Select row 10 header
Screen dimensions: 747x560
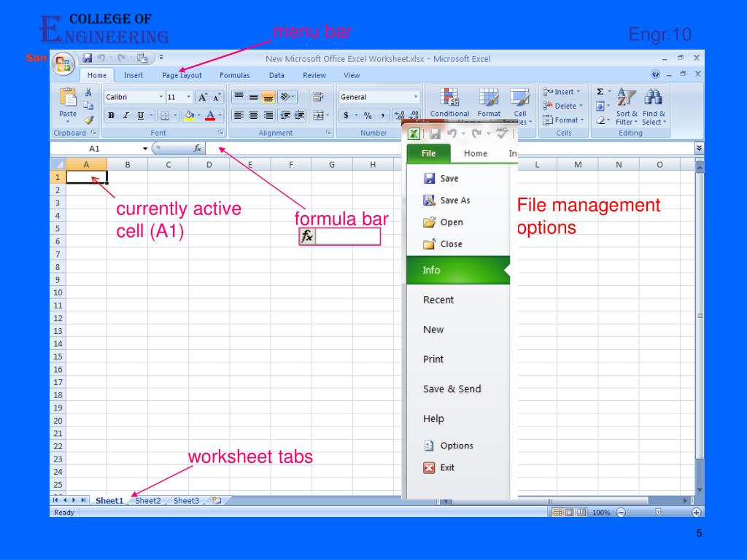[x=58, y=293]
